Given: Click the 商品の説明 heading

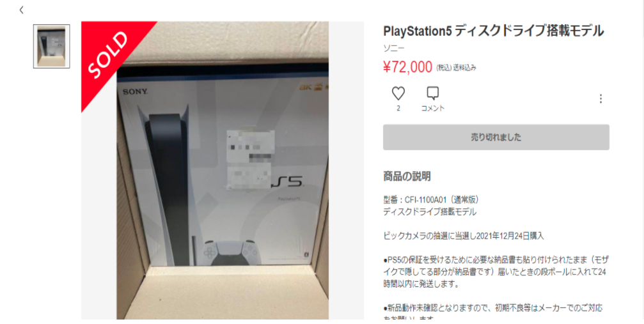Looking at the screenshot, I should pyautogui.click(x=407, y=176).
